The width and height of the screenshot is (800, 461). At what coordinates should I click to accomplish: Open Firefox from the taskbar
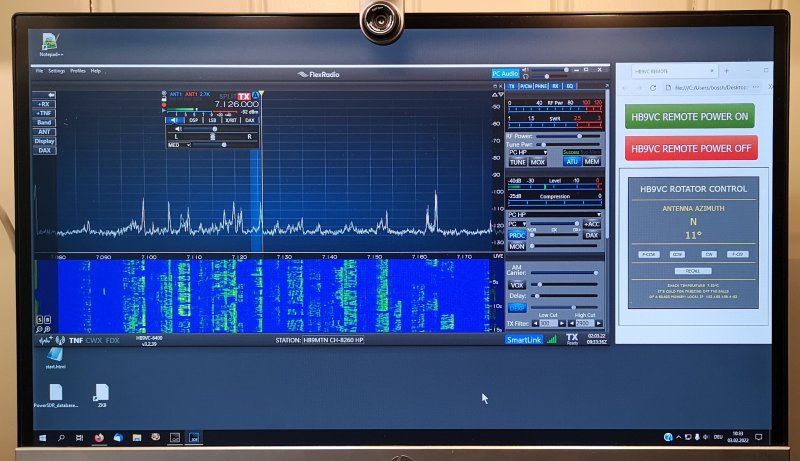(x=98, y=437)
